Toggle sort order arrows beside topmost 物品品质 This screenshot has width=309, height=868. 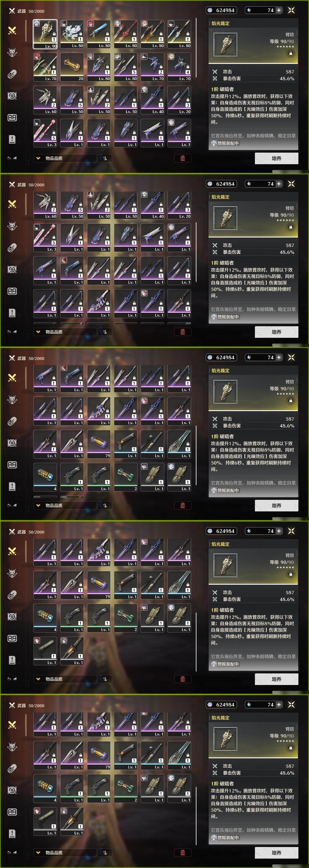[x=105, y=158]
